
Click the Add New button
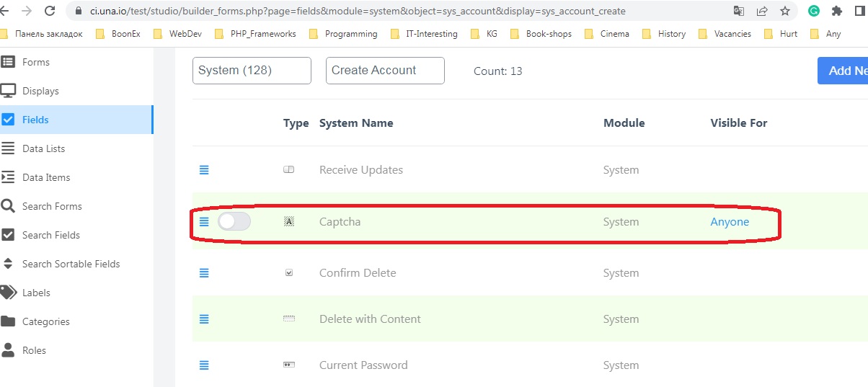coord(845,71)
